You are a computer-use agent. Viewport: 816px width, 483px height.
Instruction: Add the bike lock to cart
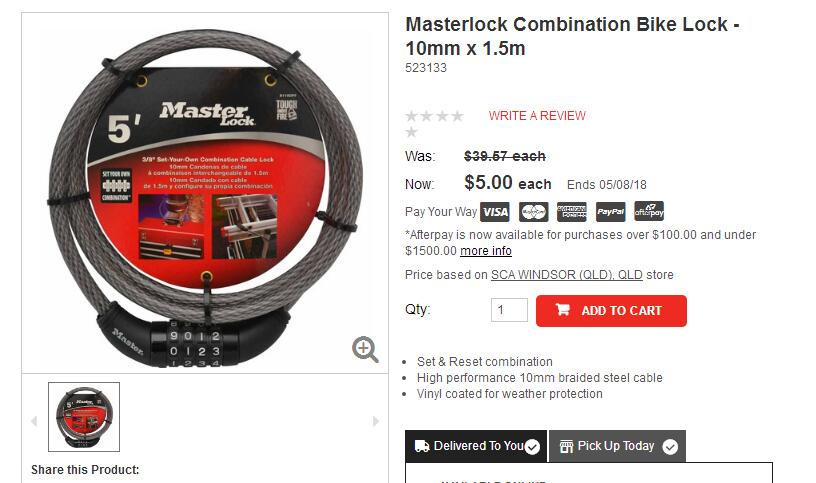pyautogui.click(x=611, y=311)
